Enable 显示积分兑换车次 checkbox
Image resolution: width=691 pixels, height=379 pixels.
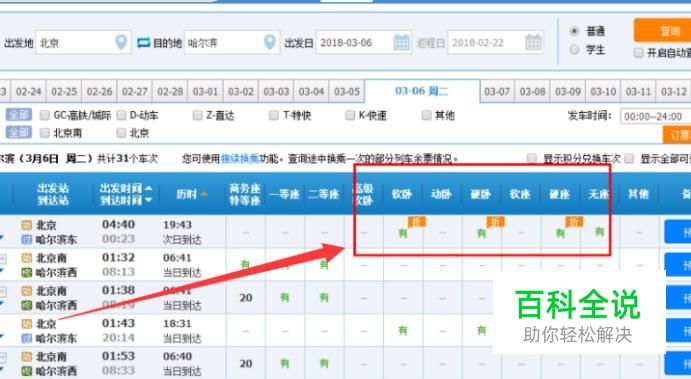(x=532, y=159)
